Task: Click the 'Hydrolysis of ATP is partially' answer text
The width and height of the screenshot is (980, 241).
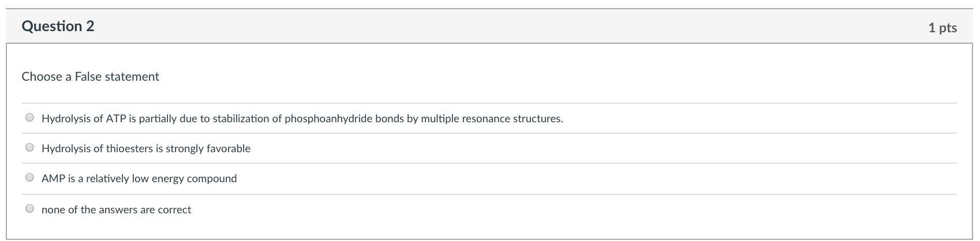Action: [301, 119]
